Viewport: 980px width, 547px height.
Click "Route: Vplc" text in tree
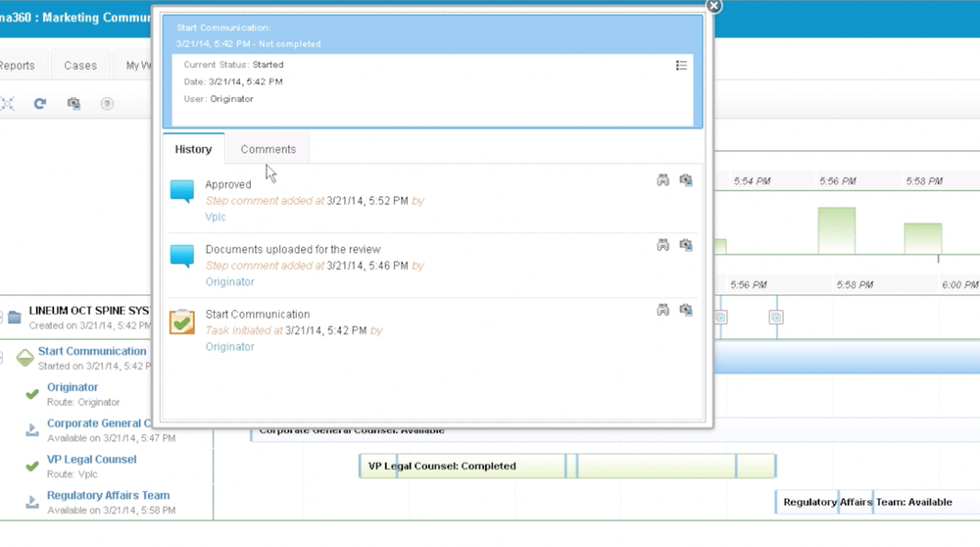72,474
